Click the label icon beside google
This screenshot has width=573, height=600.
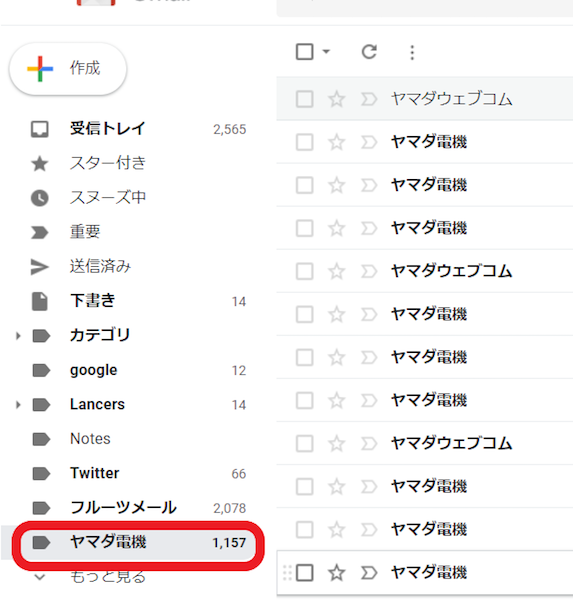click(41, 370)
